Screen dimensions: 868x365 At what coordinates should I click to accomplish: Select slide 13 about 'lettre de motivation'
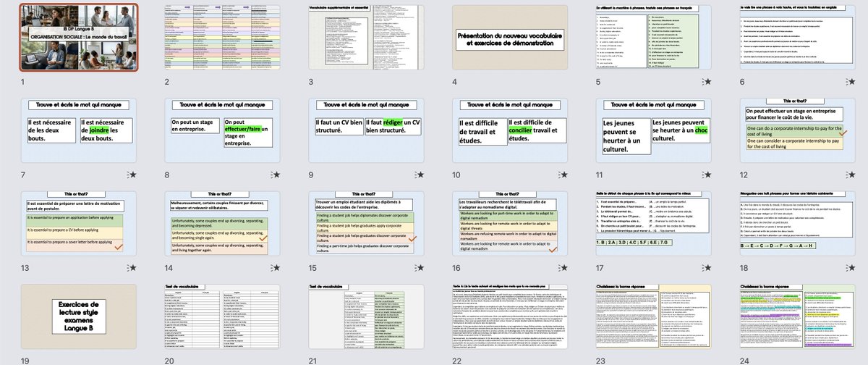(x=78, y=223)
